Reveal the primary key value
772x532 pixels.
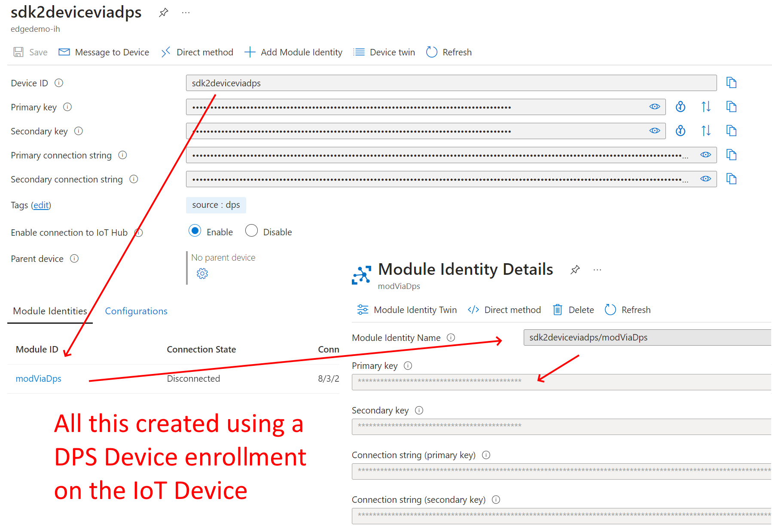pyautogui.click(x=655, y=106)
